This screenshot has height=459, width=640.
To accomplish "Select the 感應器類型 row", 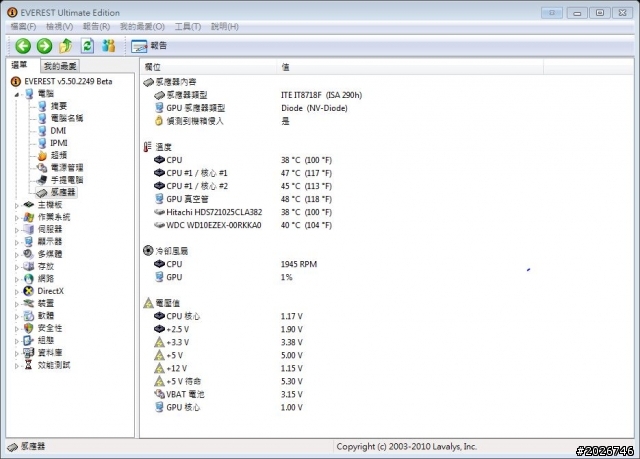I will coord(258,95).
